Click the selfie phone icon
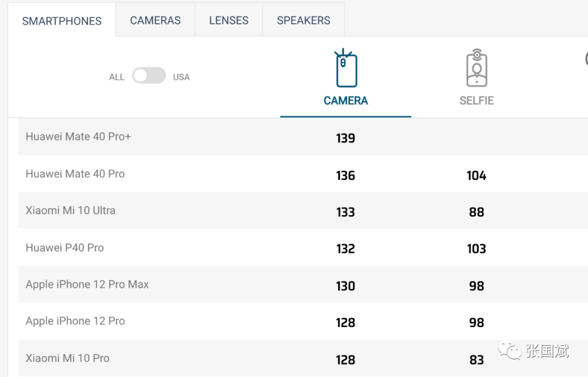The width and height of the screenshot is (588, 377). click(x=476, y=69)
